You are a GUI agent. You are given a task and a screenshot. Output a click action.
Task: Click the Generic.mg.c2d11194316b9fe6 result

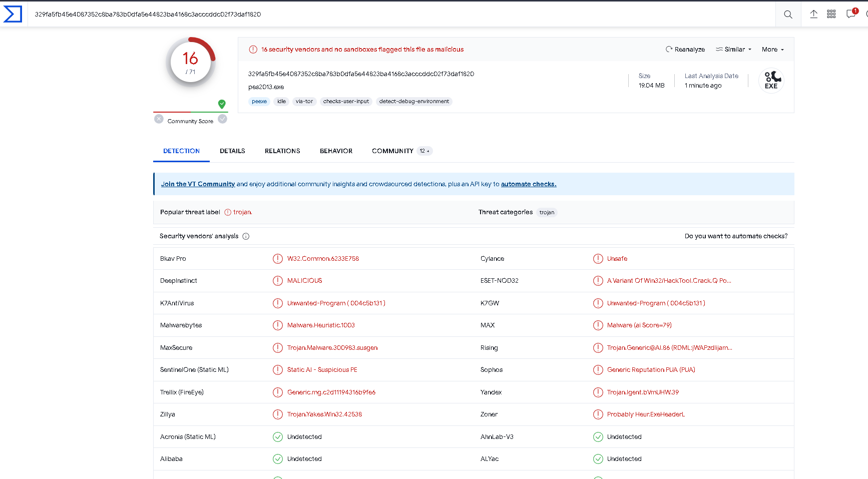(331, 392)
